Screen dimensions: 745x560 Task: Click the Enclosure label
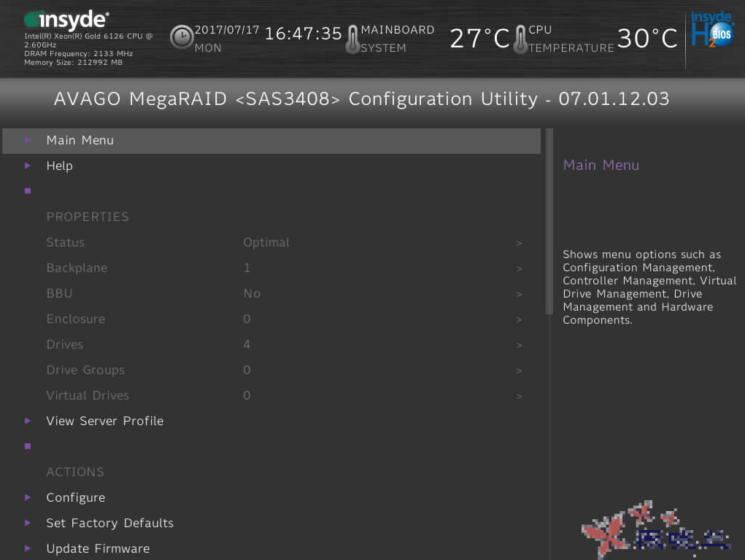tap(76, 319)
